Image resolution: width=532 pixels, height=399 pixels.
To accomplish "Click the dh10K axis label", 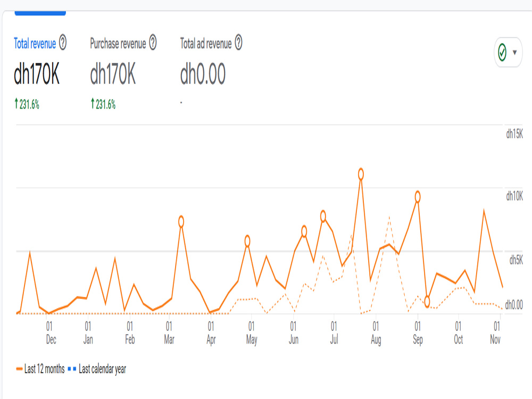I will 514,196.
